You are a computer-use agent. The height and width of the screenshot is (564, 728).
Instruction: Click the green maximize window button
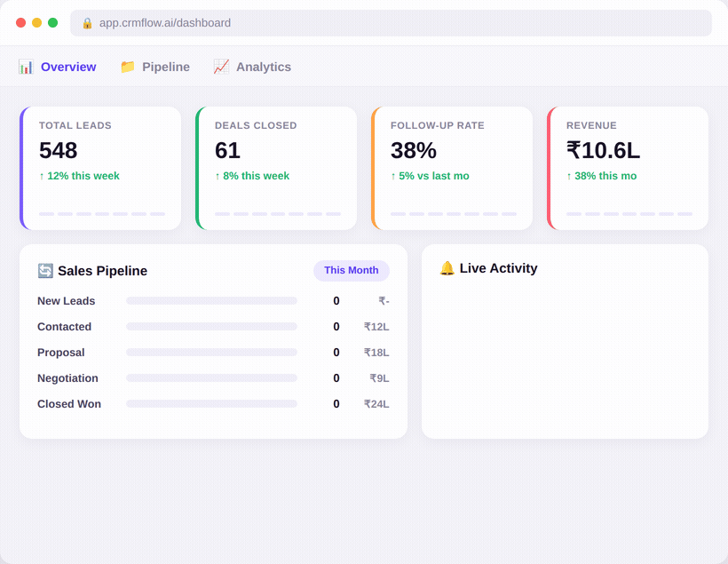(x=53, y=23)
